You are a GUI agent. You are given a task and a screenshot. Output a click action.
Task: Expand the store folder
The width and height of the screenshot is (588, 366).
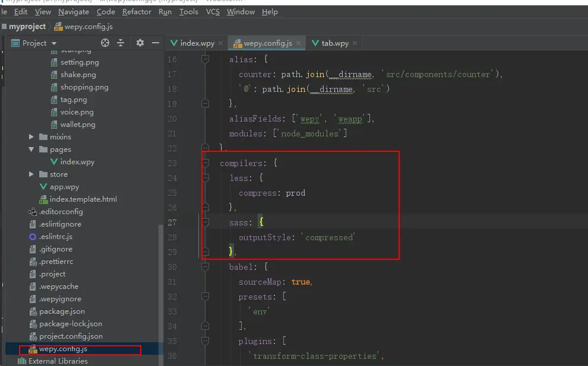(31, 174)
